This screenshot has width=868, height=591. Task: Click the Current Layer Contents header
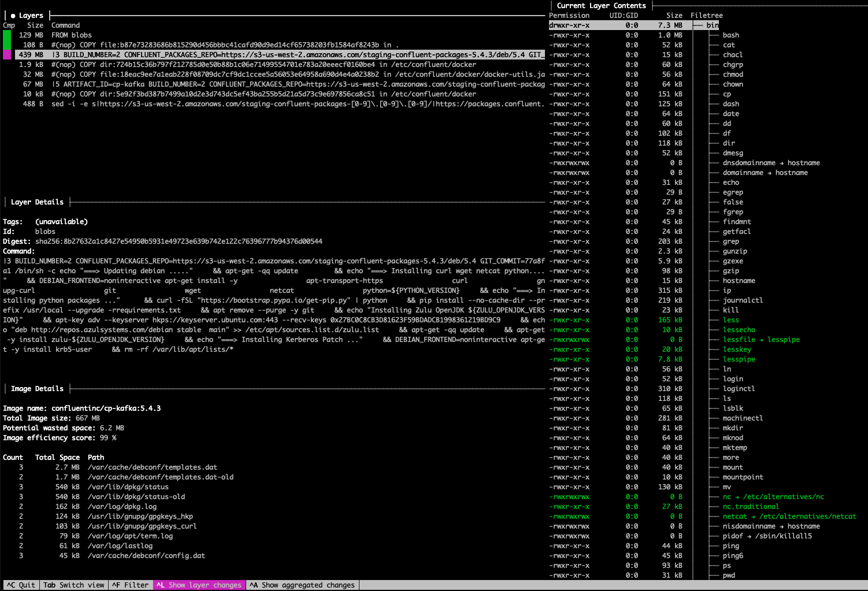601,5
